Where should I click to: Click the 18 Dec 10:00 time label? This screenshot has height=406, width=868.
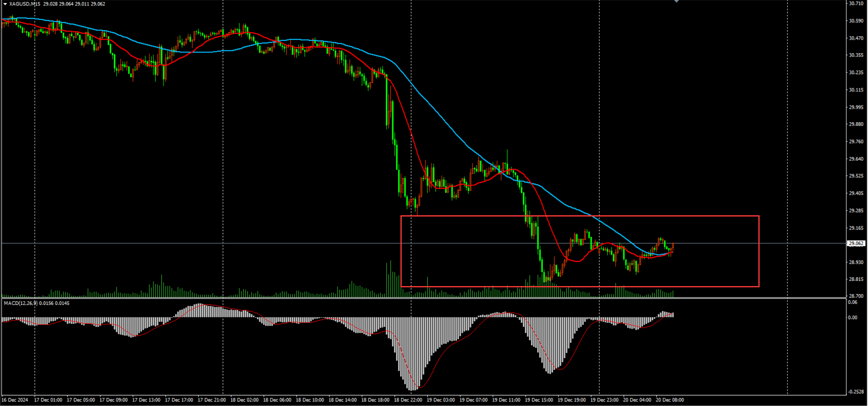pos(310,400)
